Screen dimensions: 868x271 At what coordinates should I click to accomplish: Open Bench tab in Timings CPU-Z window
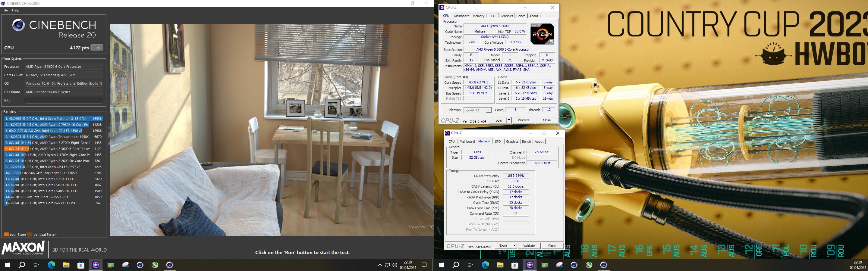coord(526,142)
